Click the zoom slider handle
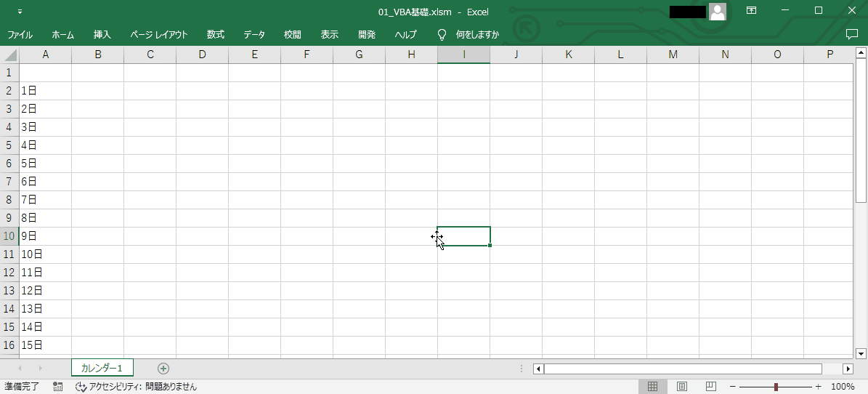 point(776,386)
